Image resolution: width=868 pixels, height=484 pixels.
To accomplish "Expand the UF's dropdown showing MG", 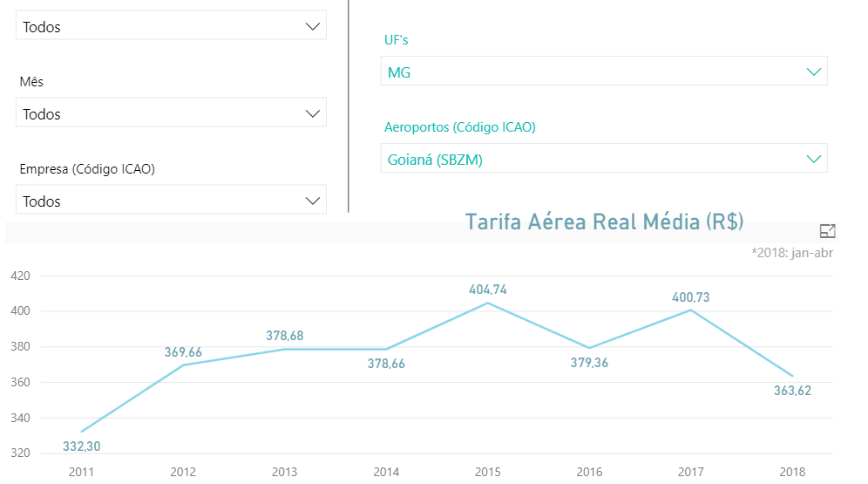I will click(604, 71).
